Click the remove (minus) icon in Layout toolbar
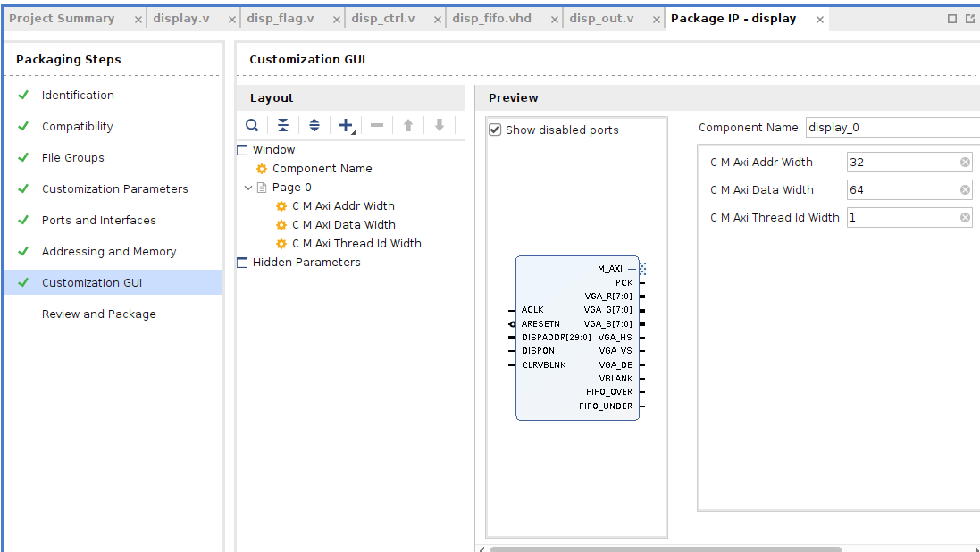Screen dimensions: 980x552 [x=377, y=126]
